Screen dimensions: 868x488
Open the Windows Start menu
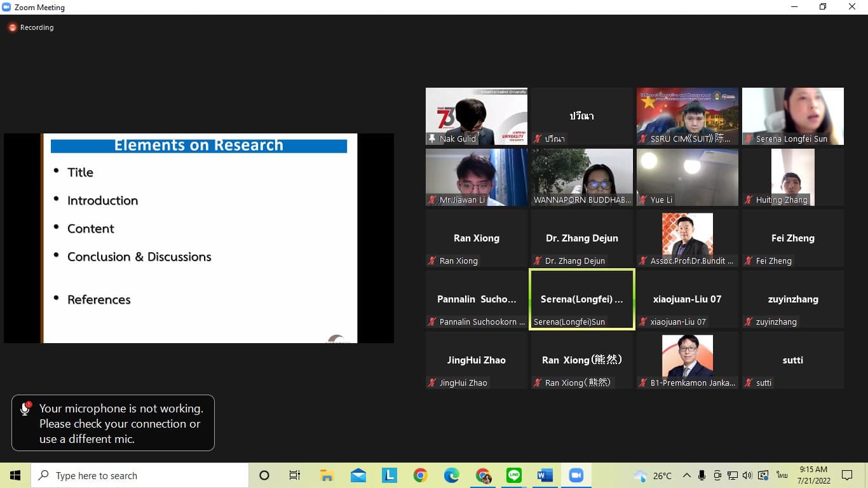(15, 475)
